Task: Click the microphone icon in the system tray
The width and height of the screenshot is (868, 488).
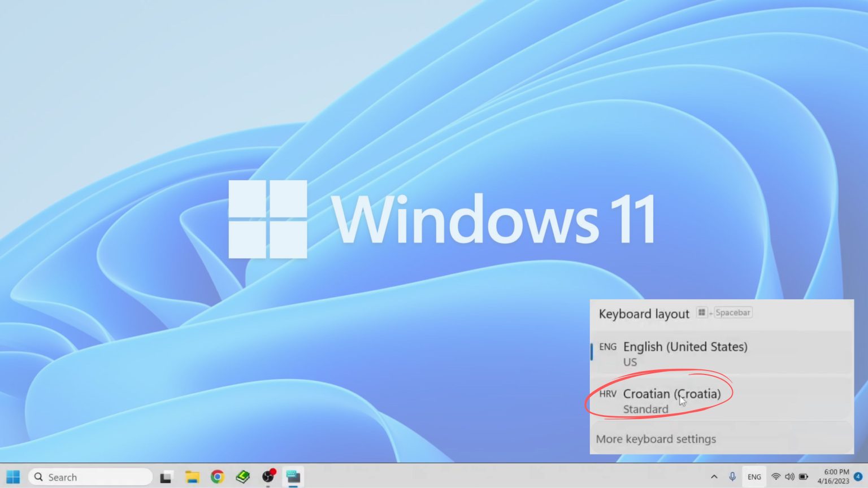Action: [732, 476]
